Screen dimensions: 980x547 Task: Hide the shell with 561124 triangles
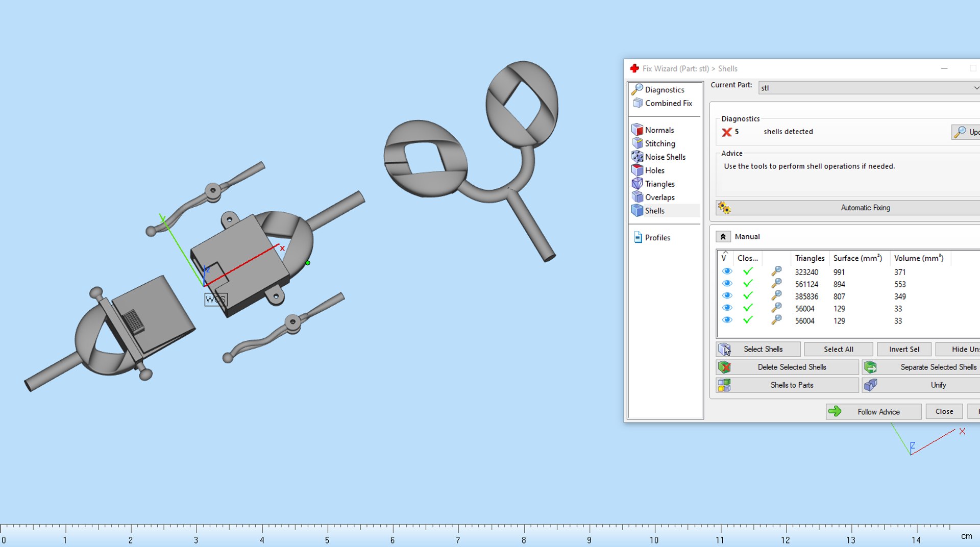coord(727,284)
